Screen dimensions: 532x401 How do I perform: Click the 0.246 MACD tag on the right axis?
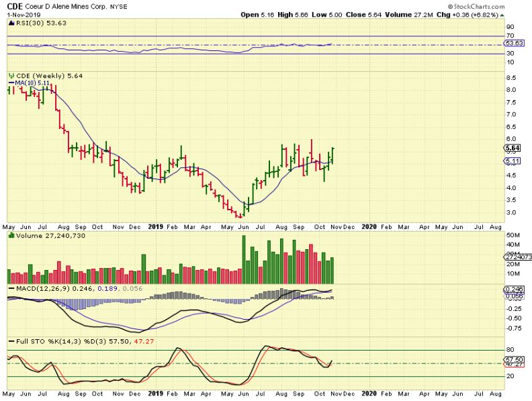coord(515,289)
